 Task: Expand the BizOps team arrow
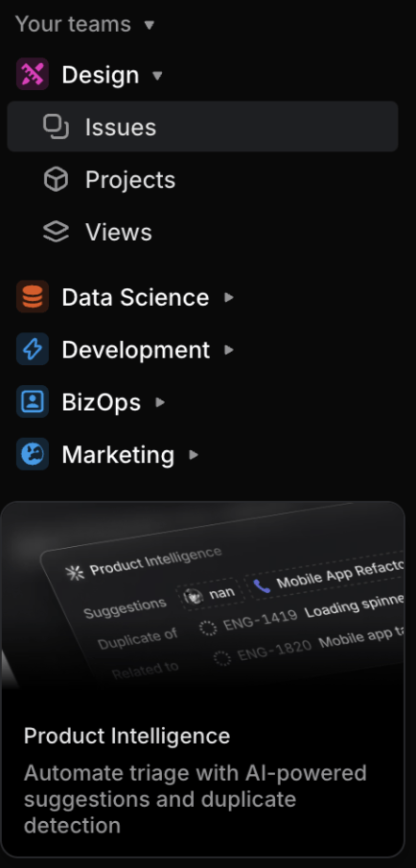click(x=160, y=402)
